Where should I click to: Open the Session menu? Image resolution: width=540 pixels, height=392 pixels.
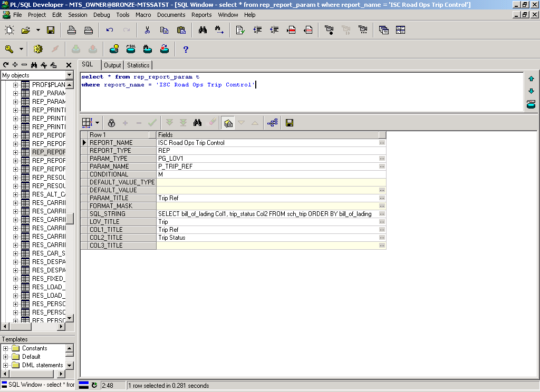[78, 15]
